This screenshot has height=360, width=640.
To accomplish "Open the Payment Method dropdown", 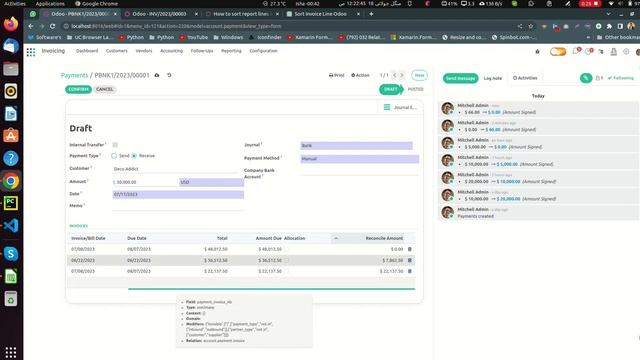I will (360, 159).
